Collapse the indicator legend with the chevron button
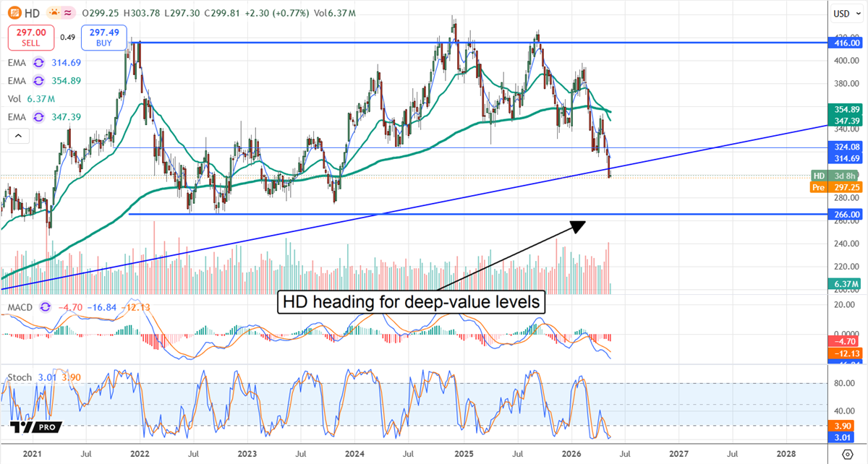This screenshot has width=868, height=464. coord(19,135)
